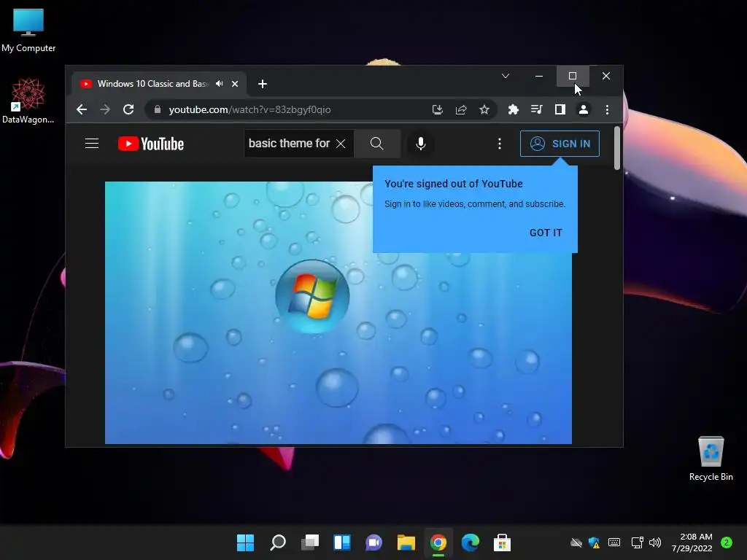Screen dimensions: 747x560
Task: Bookmark this tab with the star icon
Action: (x=484, y=109)
